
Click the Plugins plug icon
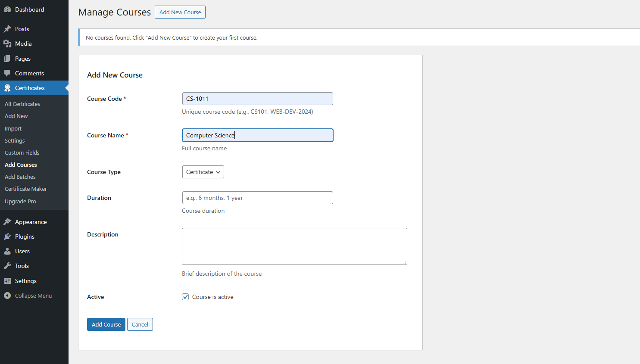(7, 236)
